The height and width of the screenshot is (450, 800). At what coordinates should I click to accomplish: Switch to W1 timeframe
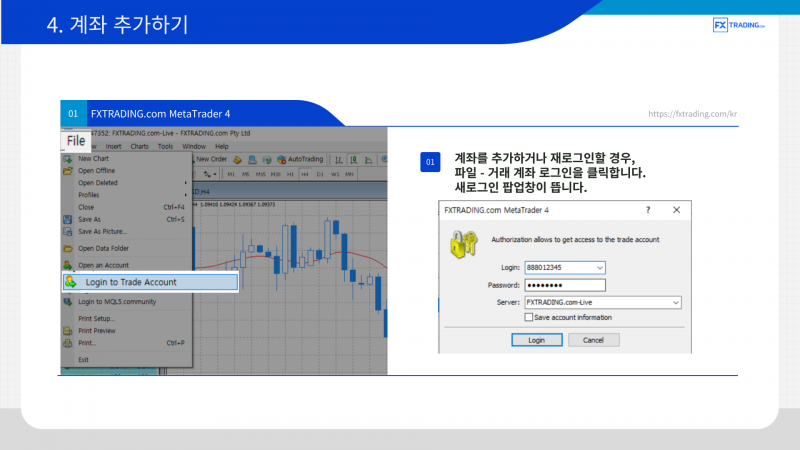point(335,174)
